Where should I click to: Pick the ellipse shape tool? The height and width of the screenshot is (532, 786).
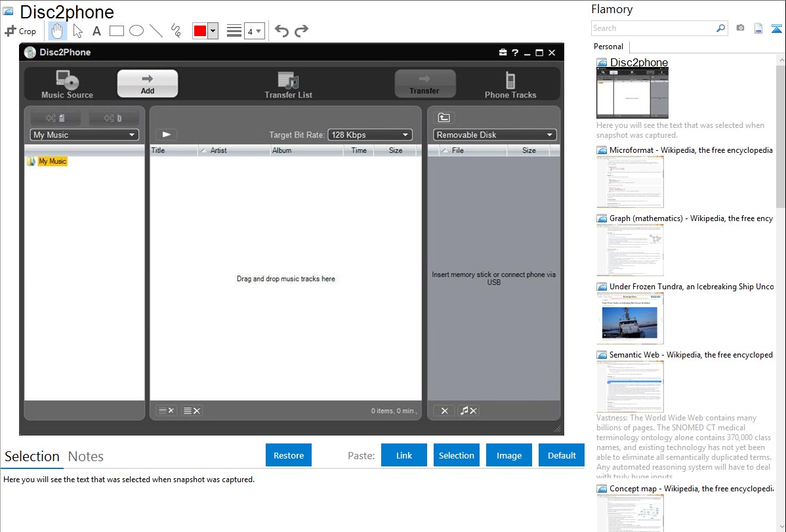point(136,31)
